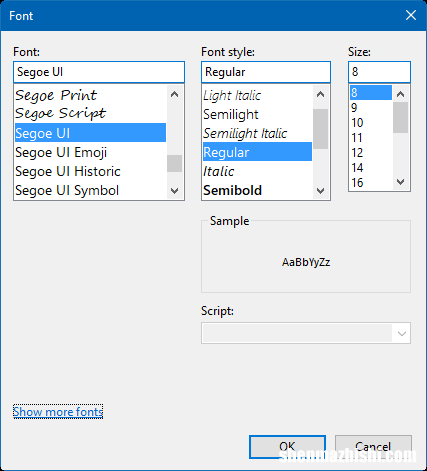Image resolution: width=427 pixels, height=471 pixels.
Task: Choose font size 9
Action: 371,107
